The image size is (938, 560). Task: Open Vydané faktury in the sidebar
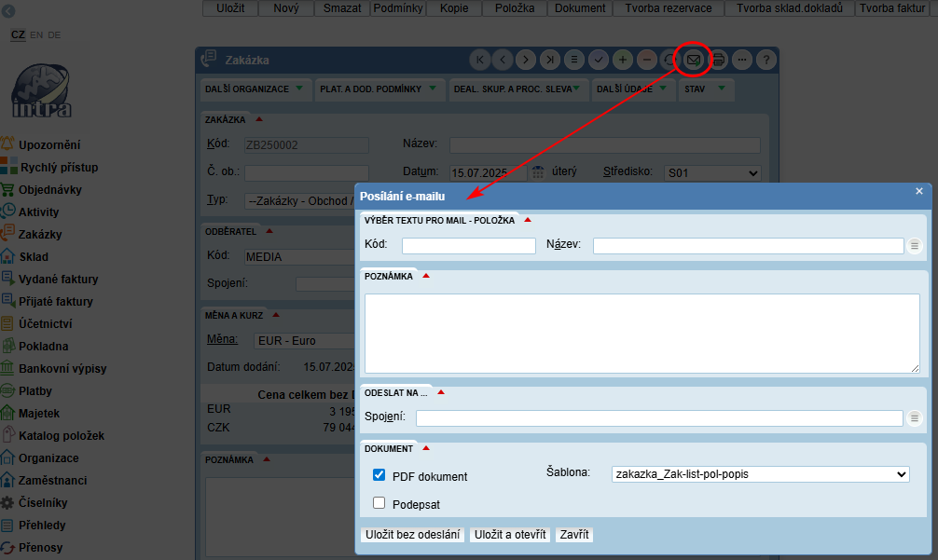point(58,280)
